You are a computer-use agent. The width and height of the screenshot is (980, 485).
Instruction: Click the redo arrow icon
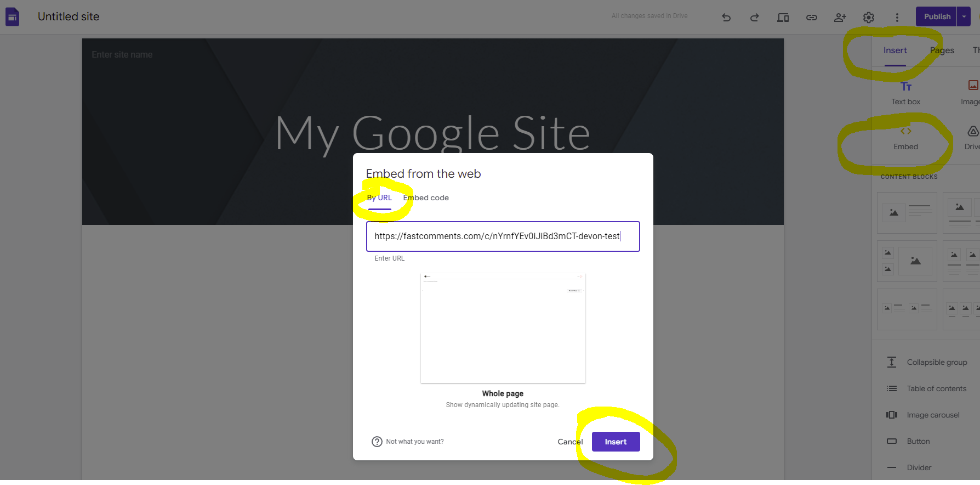[755, 18]
